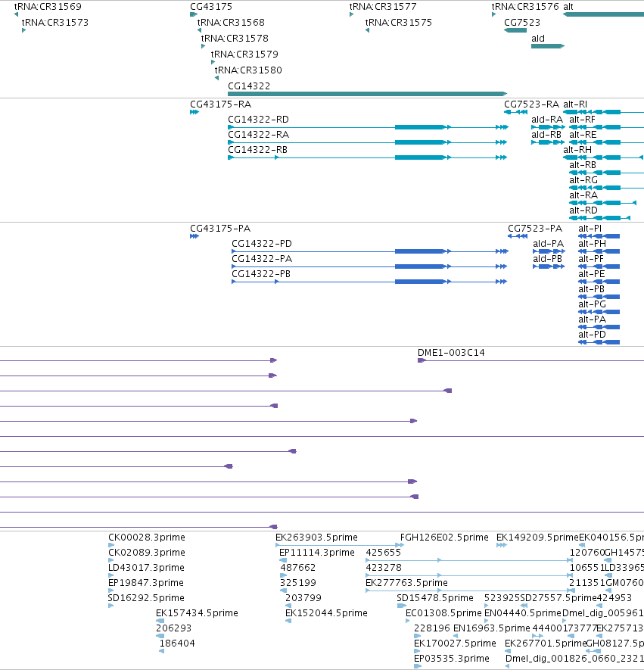The image size is (644, 670).
Task: Select EP11114.3prime EST label
Action: point(317,553)
